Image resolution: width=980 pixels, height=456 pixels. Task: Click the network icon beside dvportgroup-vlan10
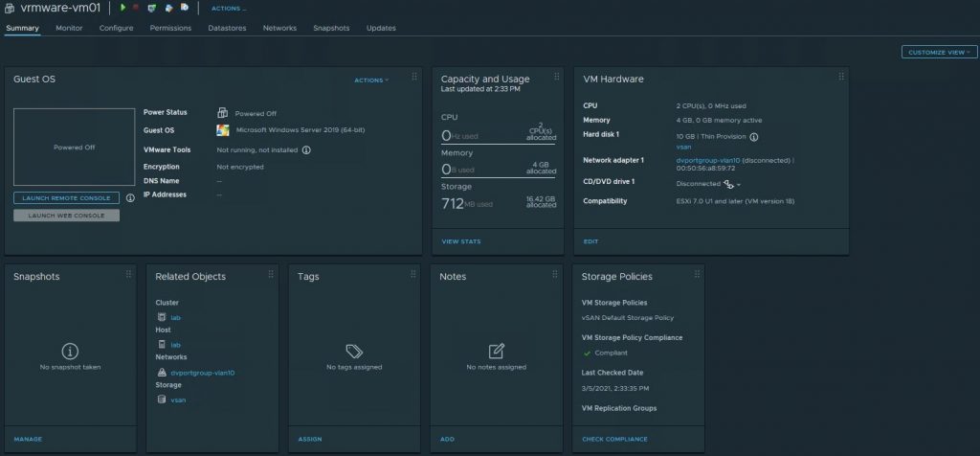pos(161,373)
